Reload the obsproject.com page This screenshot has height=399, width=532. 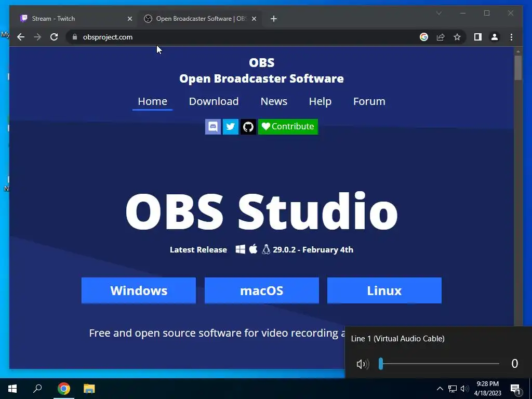(54, 37)
